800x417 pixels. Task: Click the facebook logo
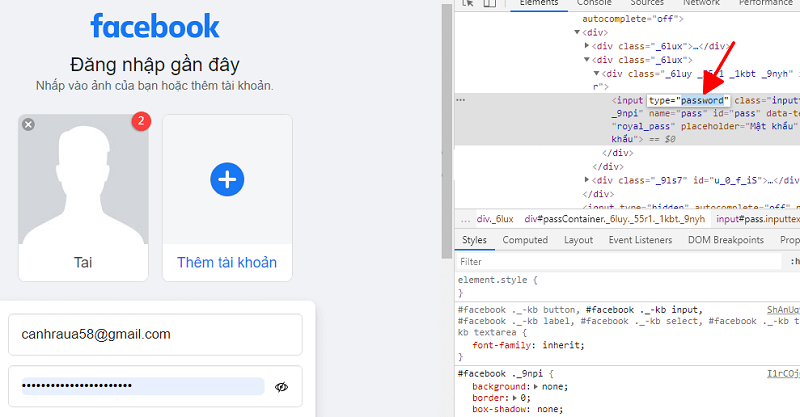(x=155, y=26)
